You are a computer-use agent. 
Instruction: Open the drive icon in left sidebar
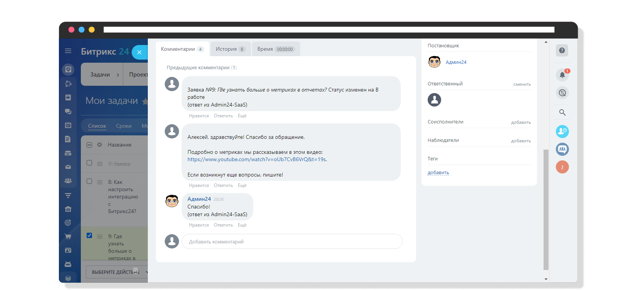68,153
